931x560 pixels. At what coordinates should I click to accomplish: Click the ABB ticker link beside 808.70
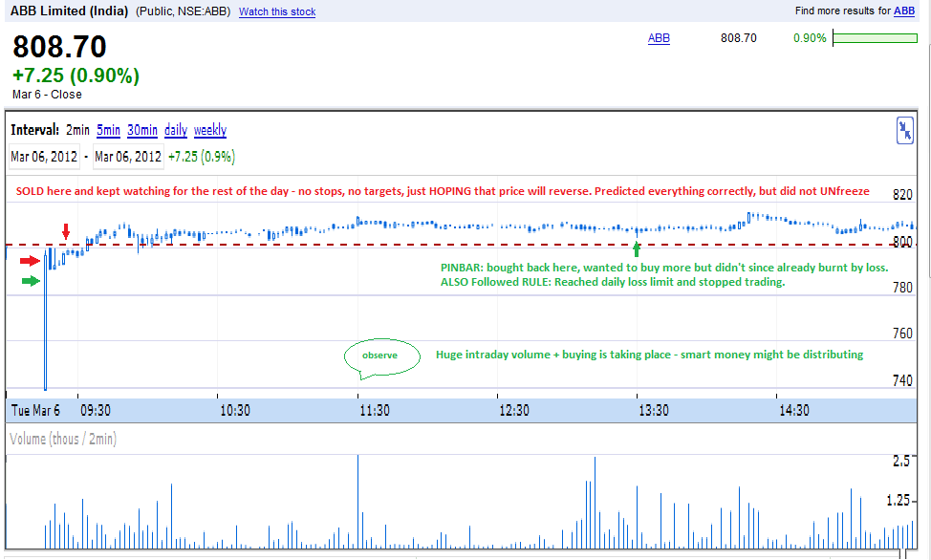(x=659, y=38)
